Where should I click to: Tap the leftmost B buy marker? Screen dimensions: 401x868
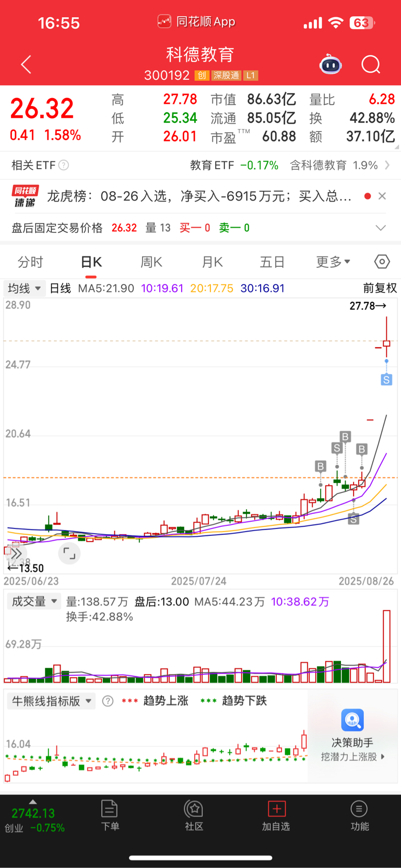(321, 466)
